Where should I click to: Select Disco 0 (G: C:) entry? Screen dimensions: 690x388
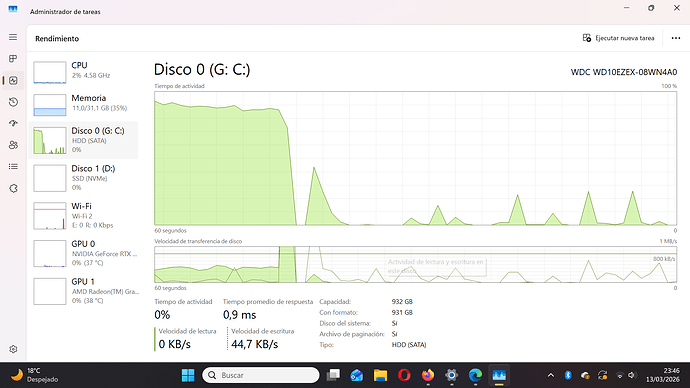coord(83,140)
